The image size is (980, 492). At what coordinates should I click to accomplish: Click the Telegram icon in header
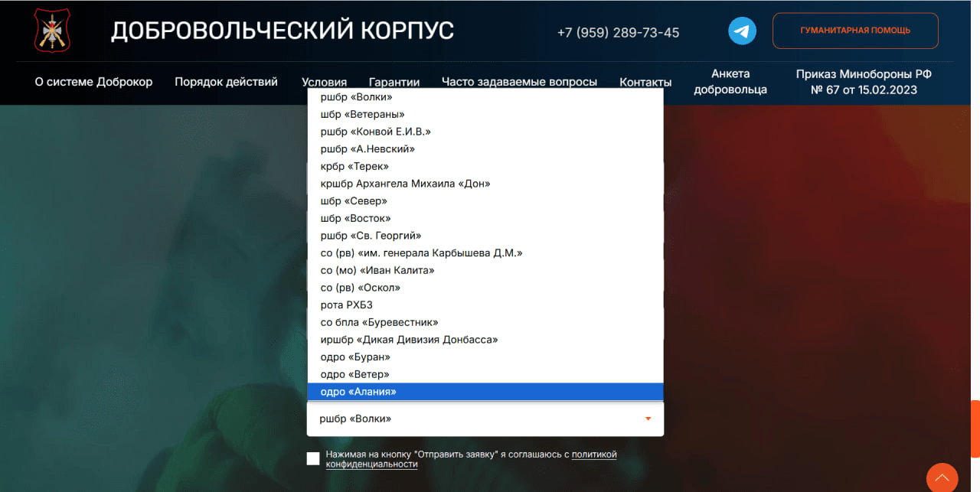click(x=742, y=31)
